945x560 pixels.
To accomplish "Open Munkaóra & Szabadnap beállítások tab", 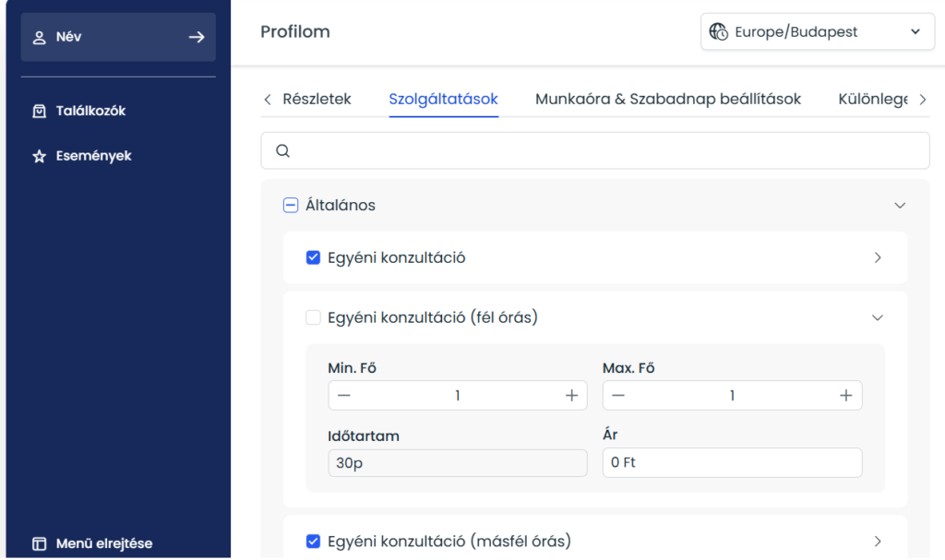I will point(667,99).
